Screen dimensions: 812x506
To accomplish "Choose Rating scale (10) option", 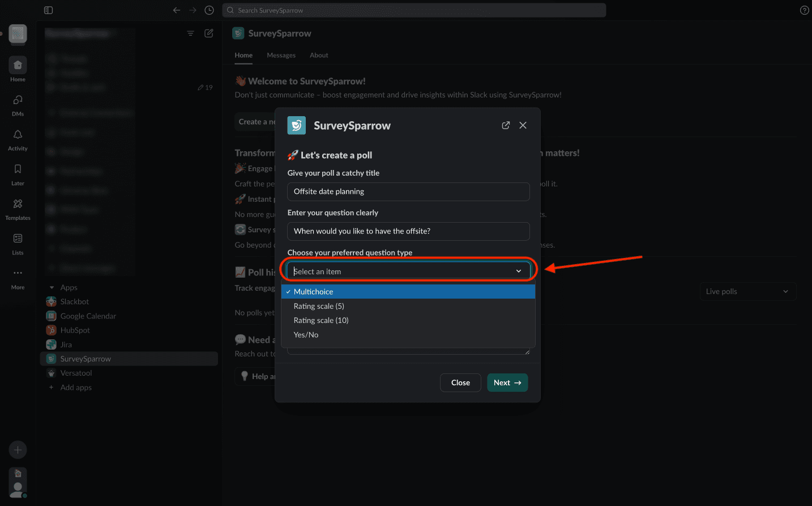I will pos(321,321).
